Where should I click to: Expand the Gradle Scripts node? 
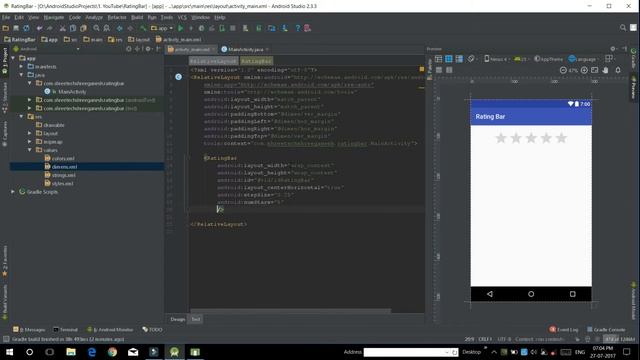click(x=13, y=191)
